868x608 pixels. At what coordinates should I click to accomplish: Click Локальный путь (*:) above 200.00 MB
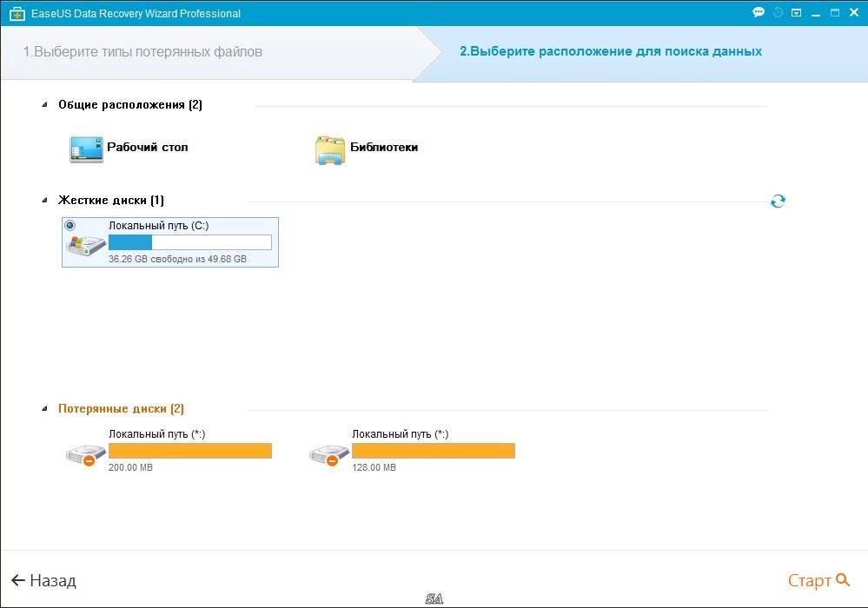[156, 434]
